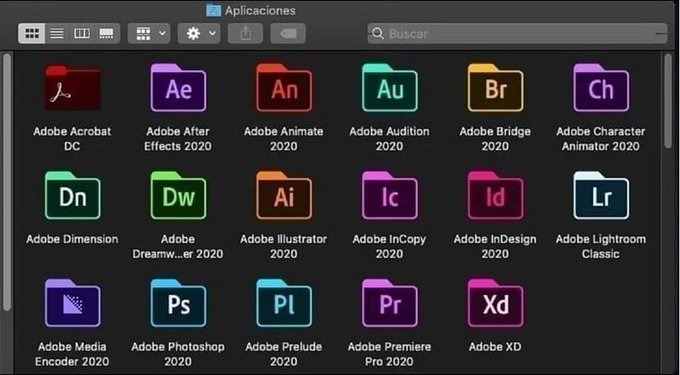Click the "Adobe Lightroom Classic" label
Viewport: 680px width, 375px height.
click(x=601, y=246)
